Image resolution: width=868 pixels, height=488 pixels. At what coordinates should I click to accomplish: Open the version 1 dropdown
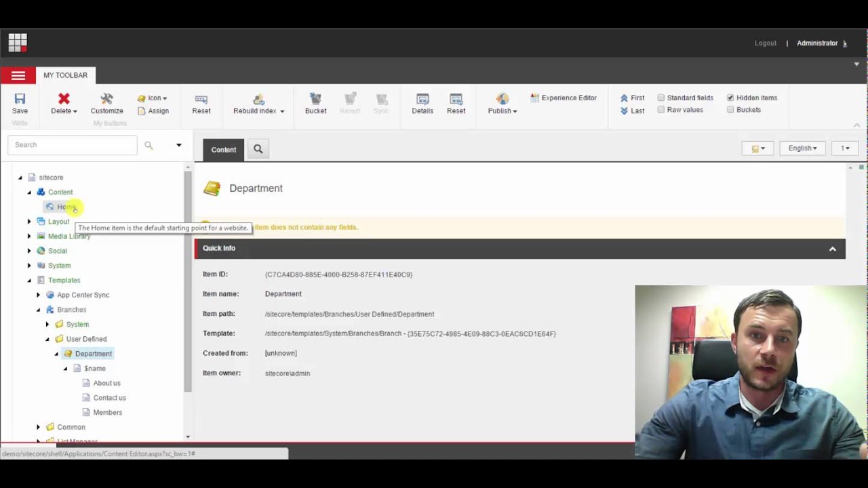coord(845,148)
